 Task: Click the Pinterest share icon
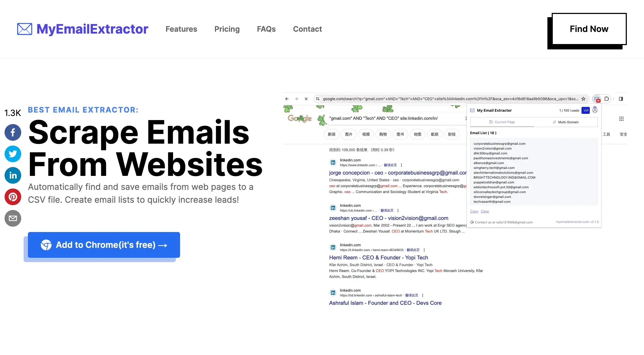coord(13,197)
